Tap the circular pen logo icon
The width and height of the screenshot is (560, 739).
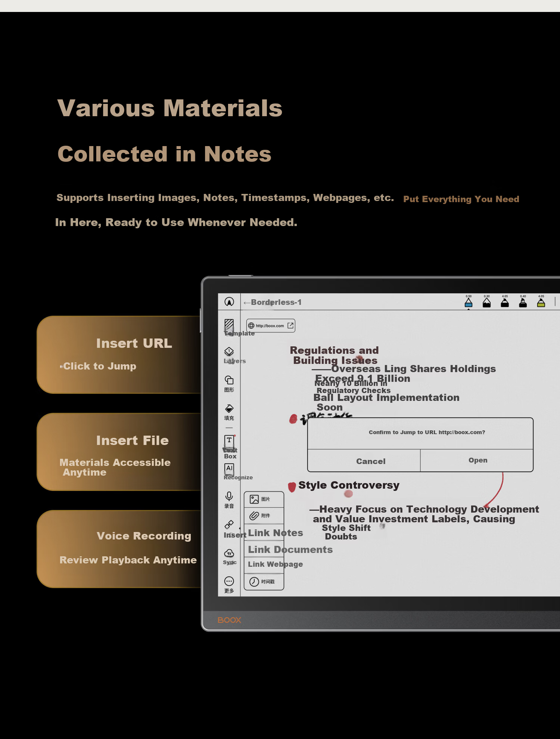click(229, 302)
